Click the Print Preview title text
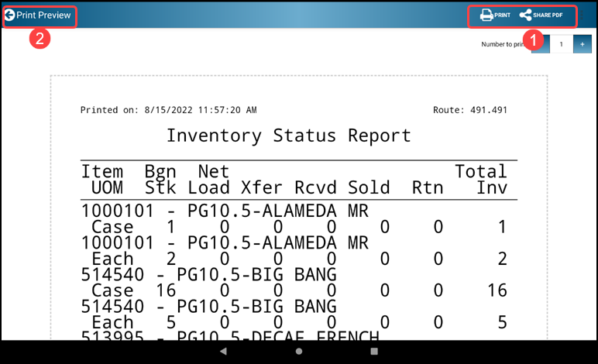Viewport: 598px width, 364px height. (x=43, y=15)
